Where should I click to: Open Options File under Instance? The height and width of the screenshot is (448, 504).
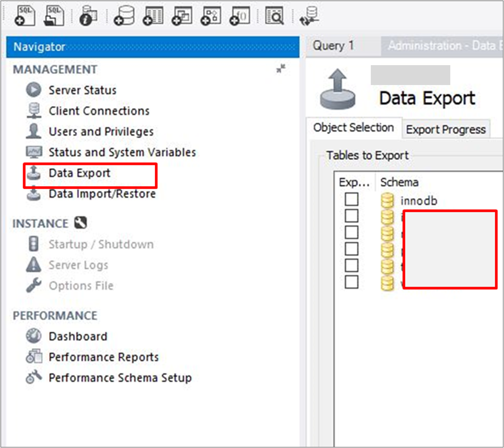(x=81, y=286)
